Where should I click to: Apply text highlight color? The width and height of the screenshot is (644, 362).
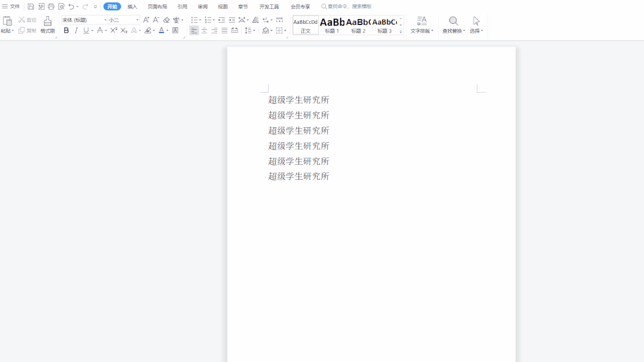[148, 30]
